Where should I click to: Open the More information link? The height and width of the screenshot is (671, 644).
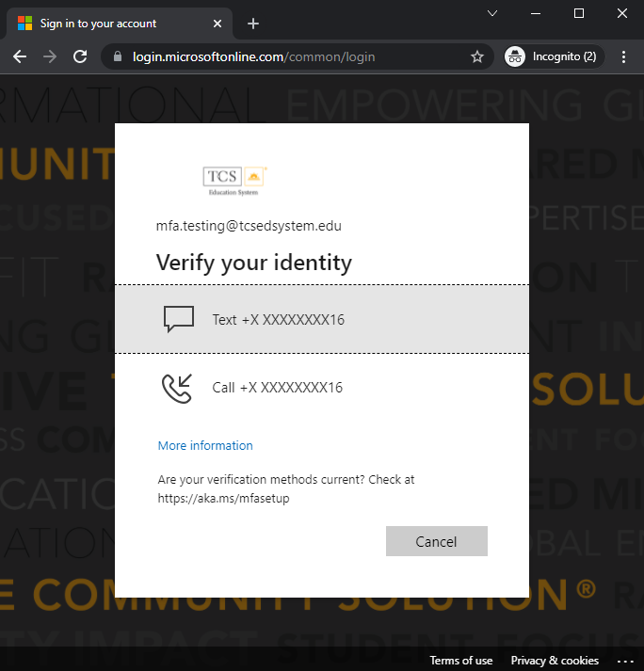pos(205,446)
